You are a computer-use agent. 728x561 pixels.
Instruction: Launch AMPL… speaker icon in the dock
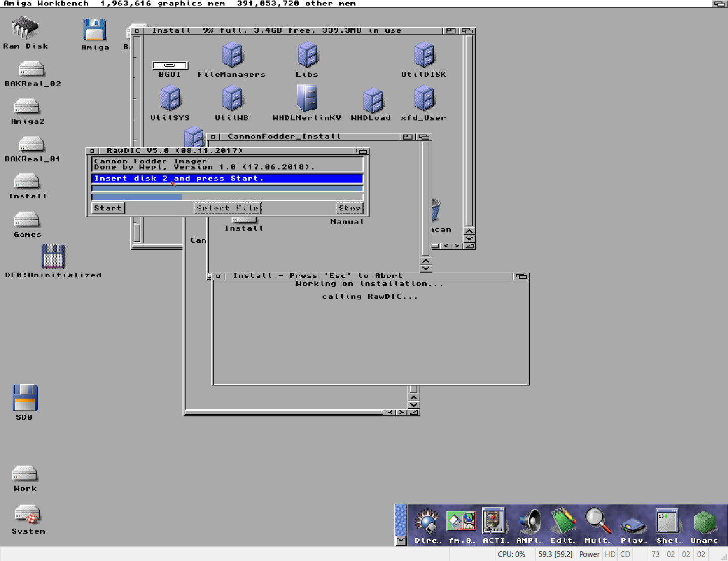point(529,522)
